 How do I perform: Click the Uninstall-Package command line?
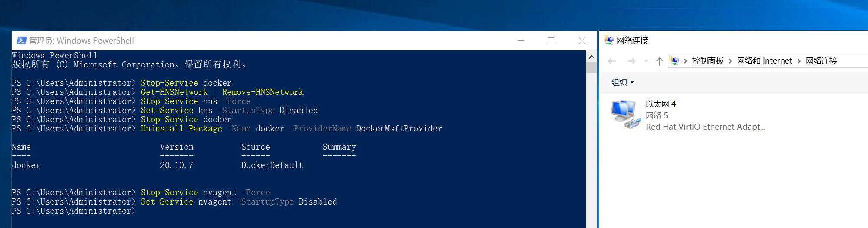(227, 128)
